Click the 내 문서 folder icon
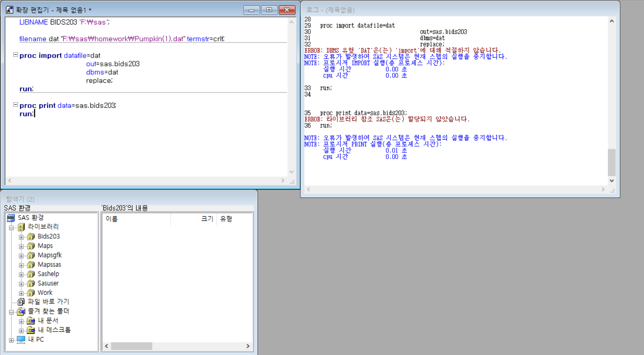 31,321
